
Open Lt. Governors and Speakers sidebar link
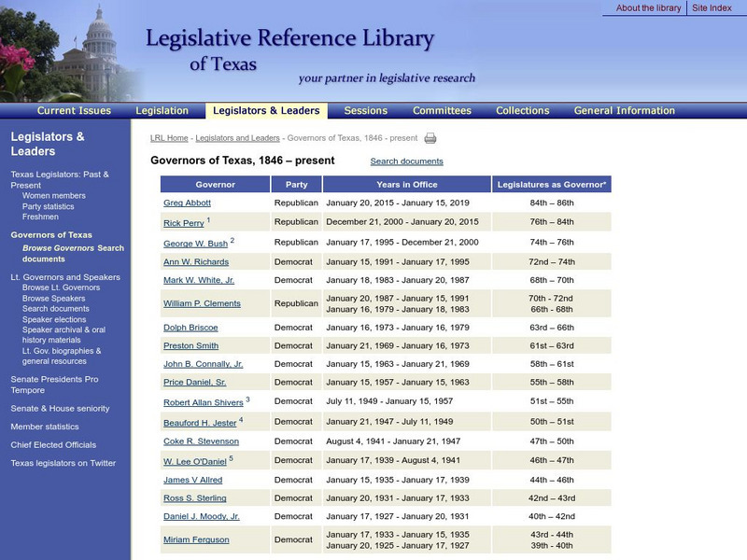[65, 277]
